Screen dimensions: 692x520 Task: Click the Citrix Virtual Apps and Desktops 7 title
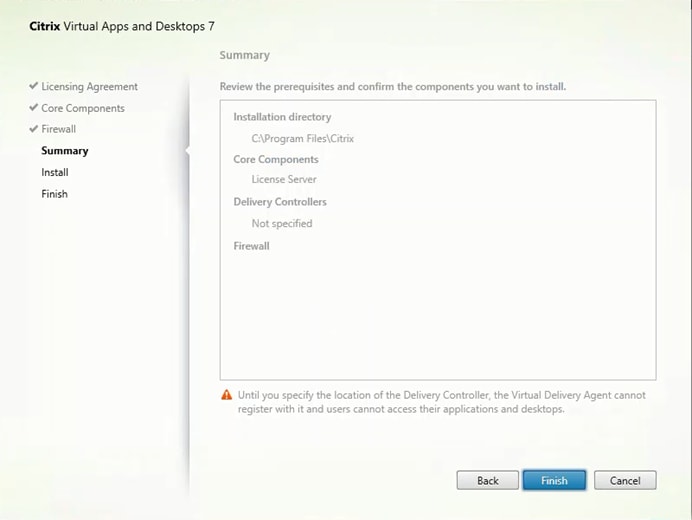122,26
